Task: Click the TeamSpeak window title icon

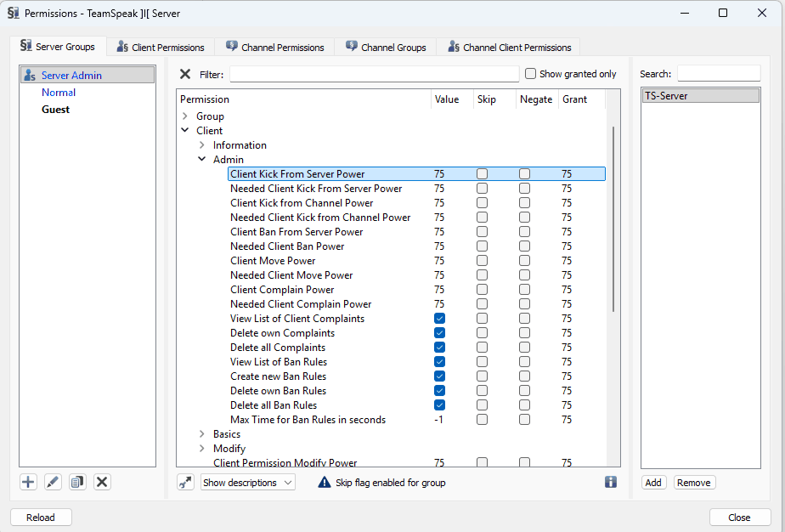Action: coord(13,13)
